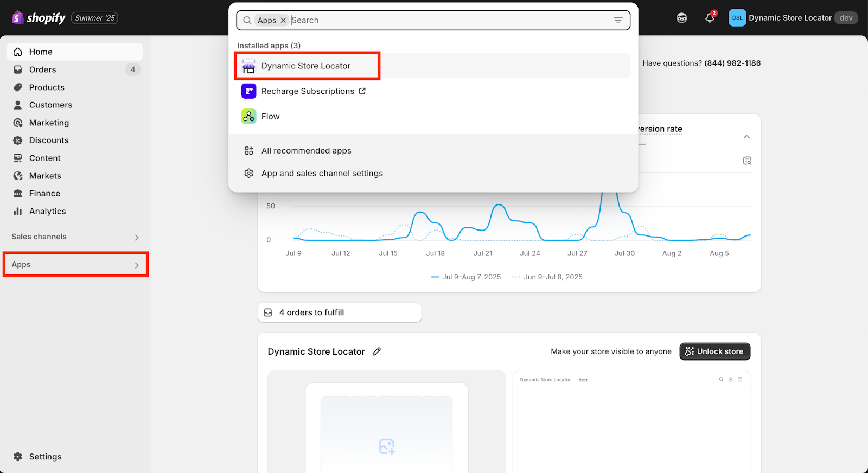
Task: Click the Finance bank icon
Action: pyautogui.click(x=18, y=193)
